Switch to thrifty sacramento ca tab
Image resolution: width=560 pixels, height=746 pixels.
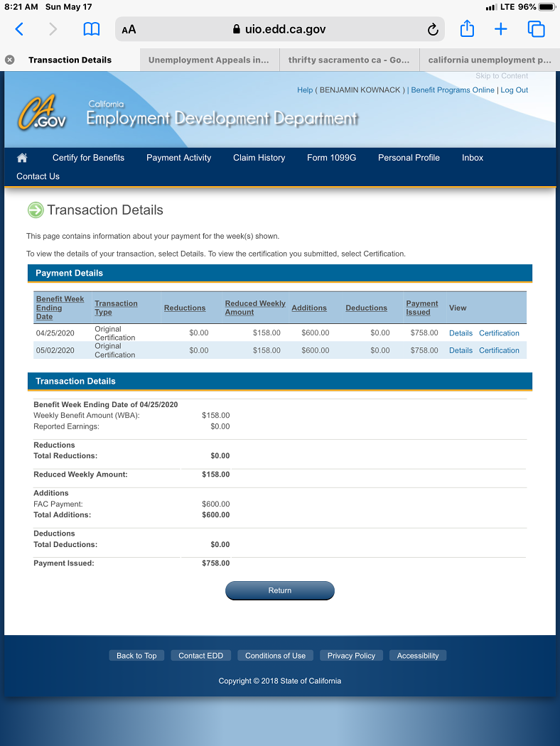(x=348, y=60)
